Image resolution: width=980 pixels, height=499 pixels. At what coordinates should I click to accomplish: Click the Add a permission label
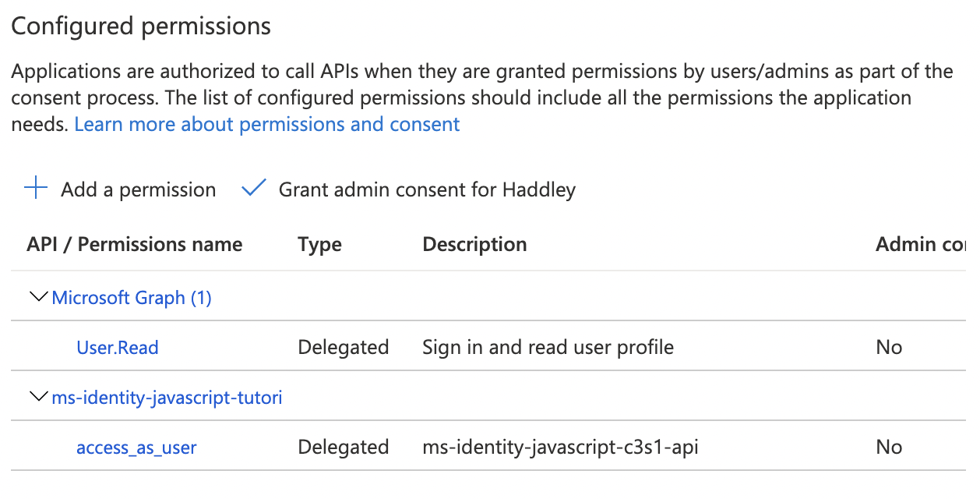pos(138,189)
